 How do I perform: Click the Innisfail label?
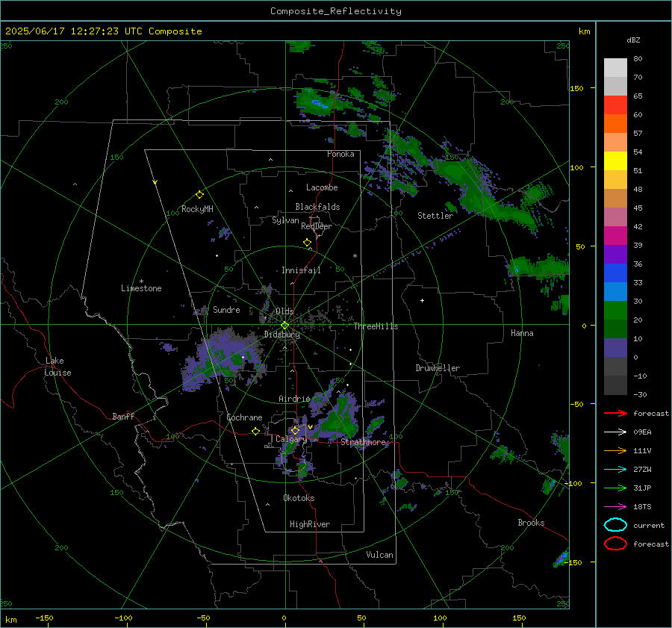301,270
